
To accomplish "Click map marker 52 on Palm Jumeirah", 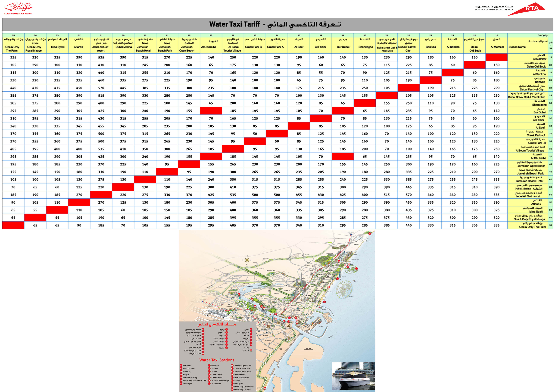I will pyautogui.click(x=357, y=269).
